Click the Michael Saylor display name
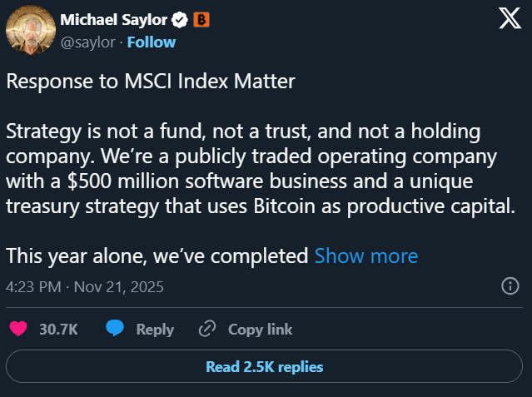This screenshot has width=532, height=397. (113, 19)
